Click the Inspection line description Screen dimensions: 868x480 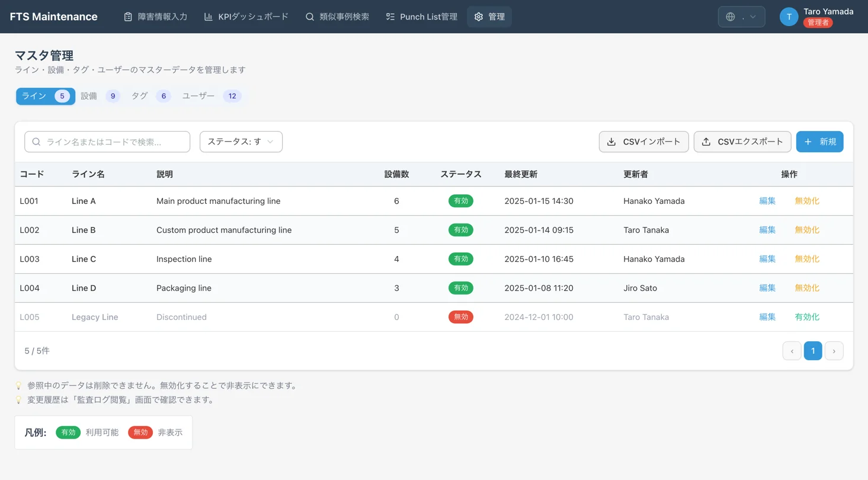(184, 259)
